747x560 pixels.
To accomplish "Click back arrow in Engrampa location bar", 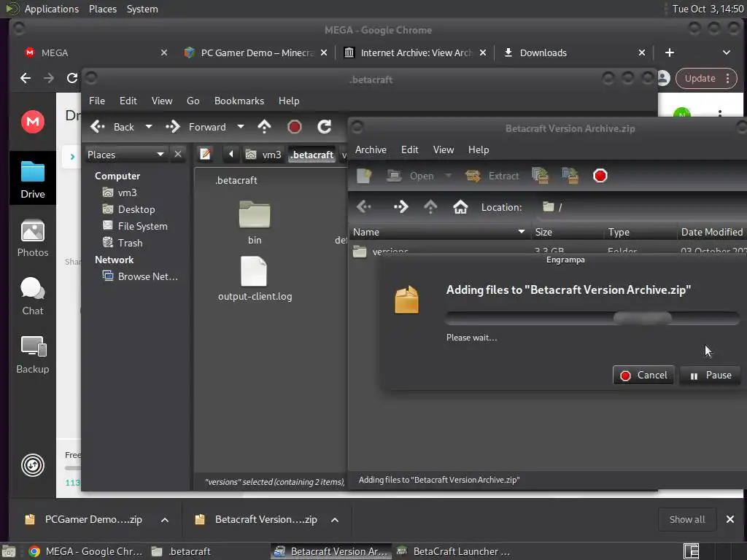I will tap(364, 206).
